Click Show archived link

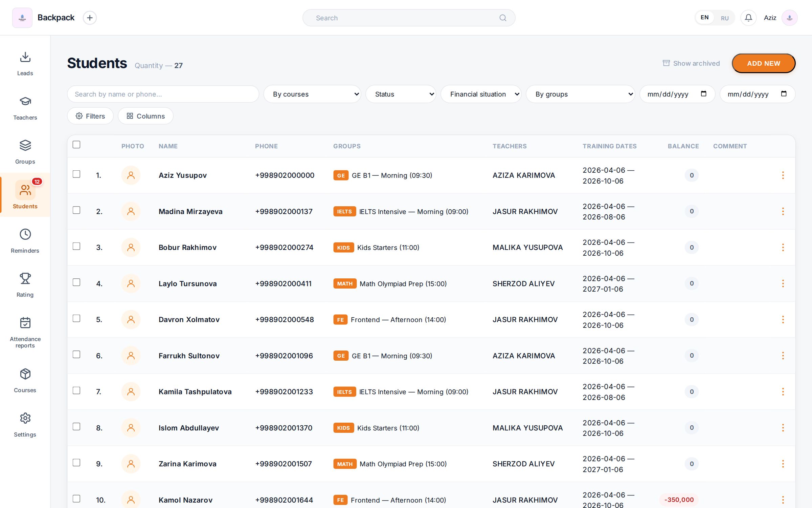point(691,63)
